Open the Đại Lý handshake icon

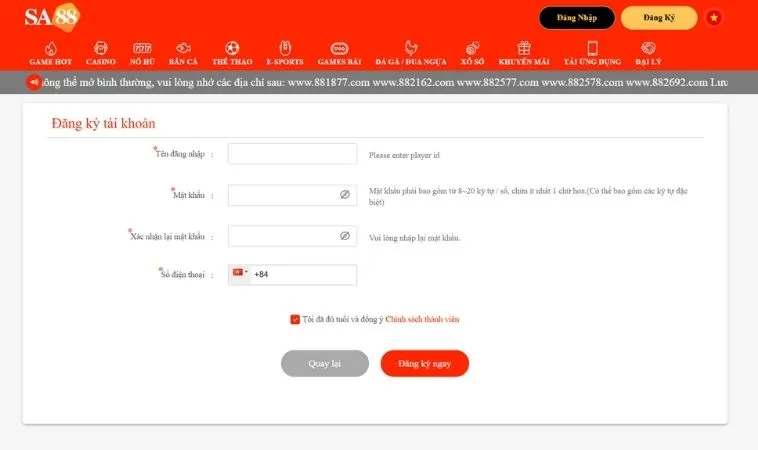(x=648, y=48)
